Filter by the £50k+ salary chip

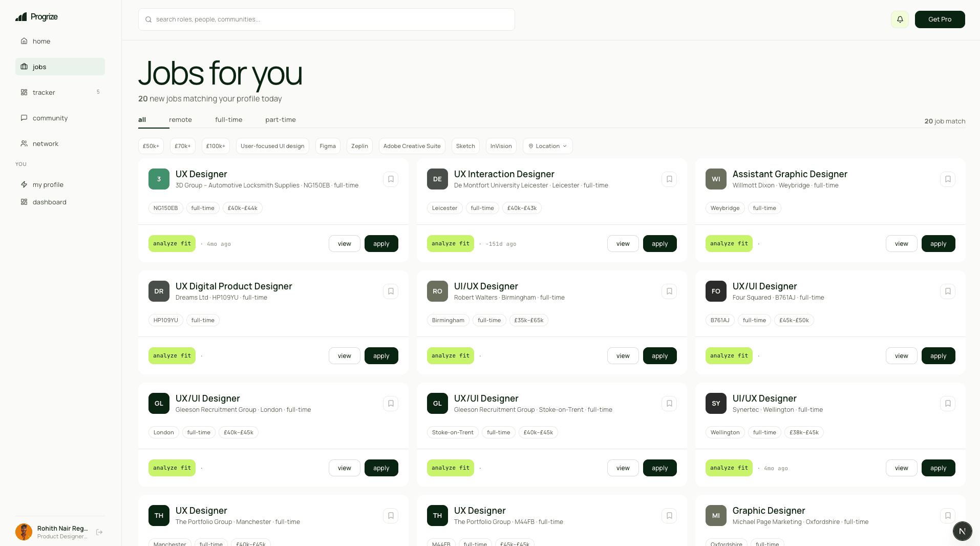pos(151,146)
